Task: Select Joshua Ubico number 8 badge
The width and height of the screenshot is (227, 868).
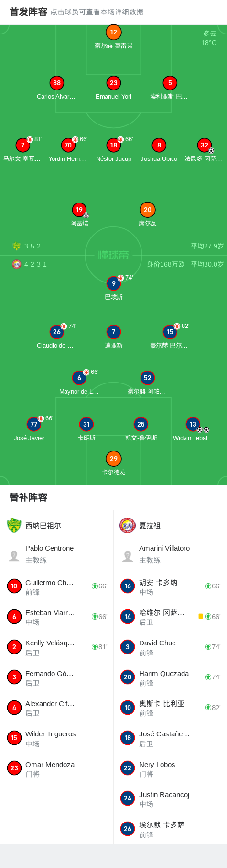Action: [159, 145]
